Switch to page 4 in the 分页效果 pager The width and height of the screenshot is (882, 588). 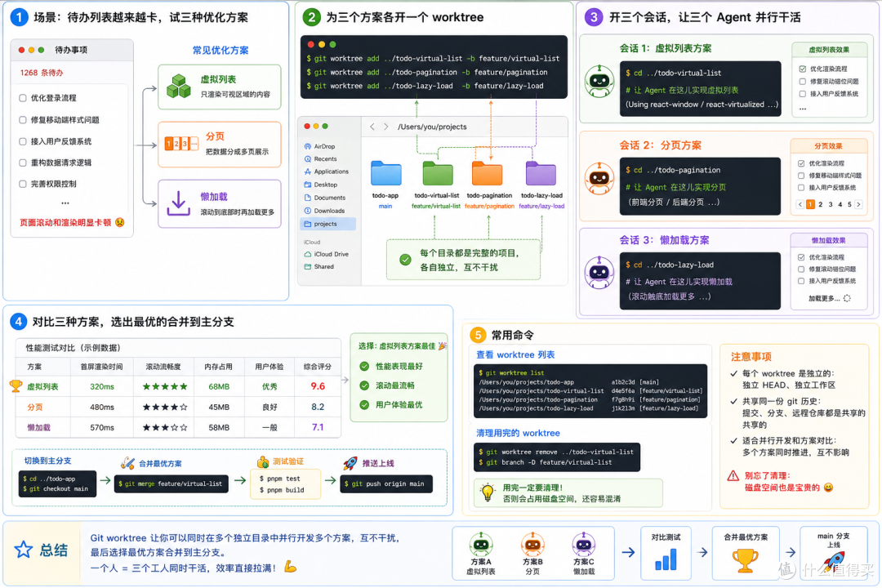(840, 204)
